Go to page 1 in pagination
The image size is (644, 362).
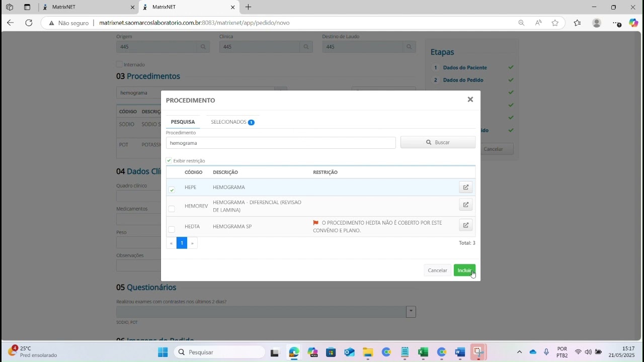[182, 243]
